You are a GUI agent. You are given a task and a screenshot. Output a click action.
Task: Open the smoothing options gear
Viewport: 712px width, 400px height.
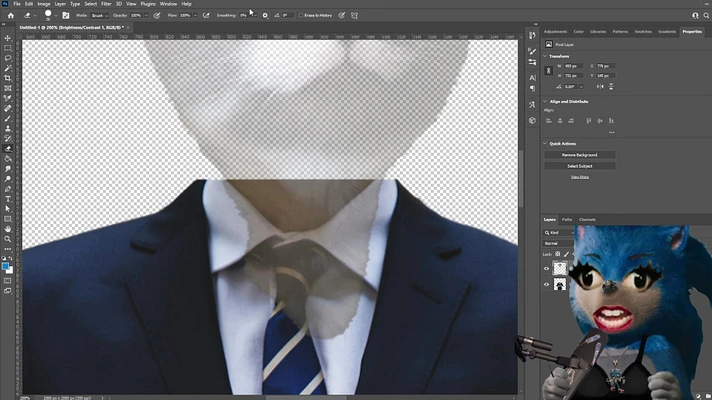(265, 15)
